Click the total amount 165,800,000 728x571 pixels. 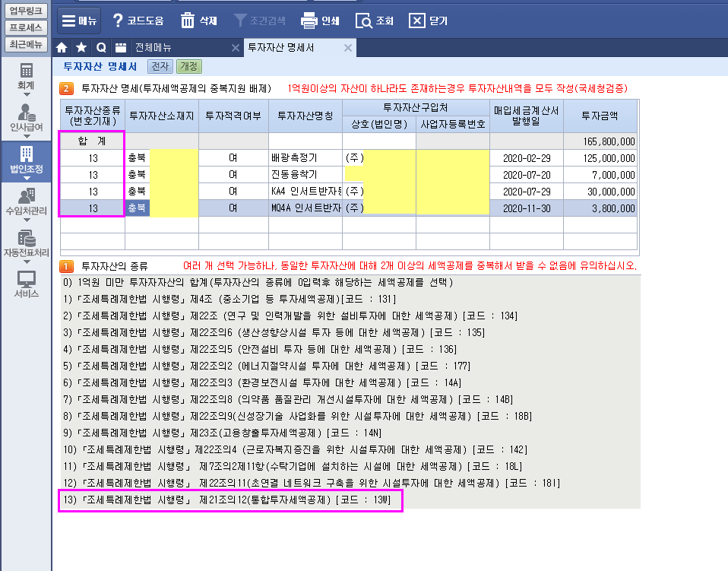click(x=600, y=141)
